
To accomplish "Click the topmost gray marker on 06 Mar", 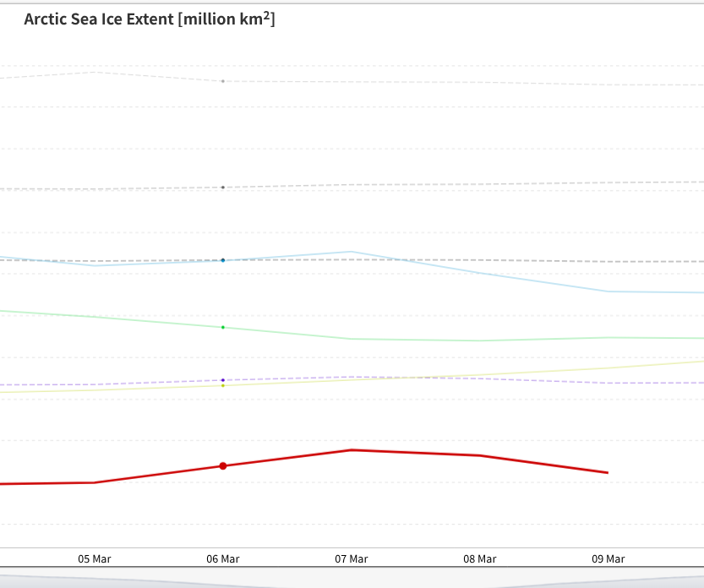I will pos(223,81).
